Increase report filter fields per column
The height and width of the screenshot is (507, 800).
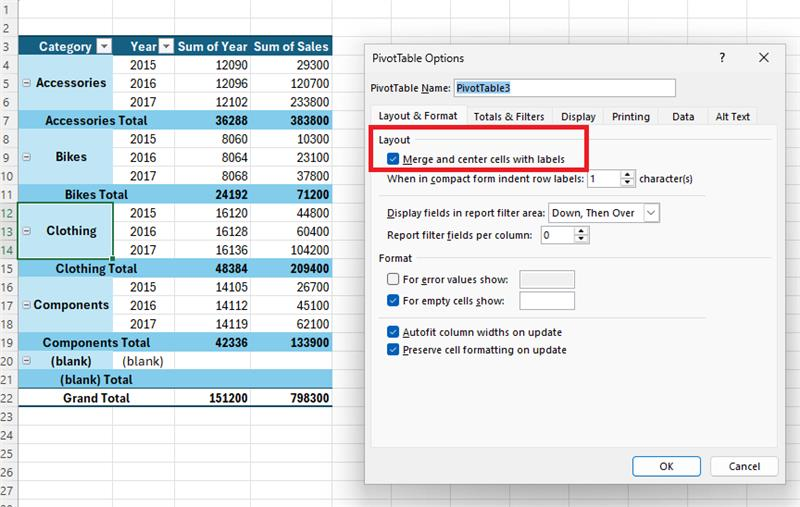coord(581,231)
